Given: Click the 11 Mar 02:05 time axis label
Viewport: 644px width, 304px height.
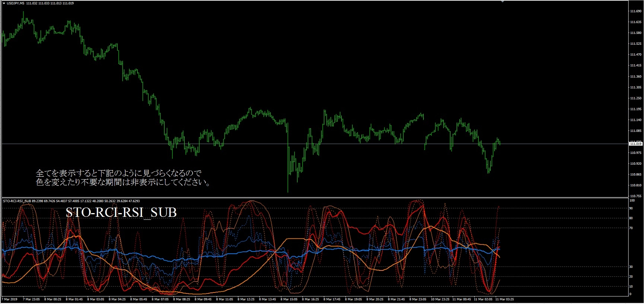Looking at the screenshot, I should (483, 299).
